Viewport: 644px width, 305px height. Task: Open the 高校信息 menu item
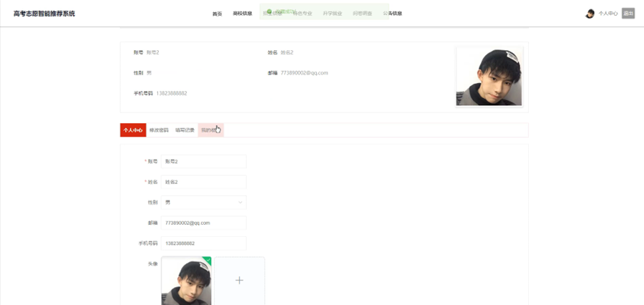pos(243,14)
